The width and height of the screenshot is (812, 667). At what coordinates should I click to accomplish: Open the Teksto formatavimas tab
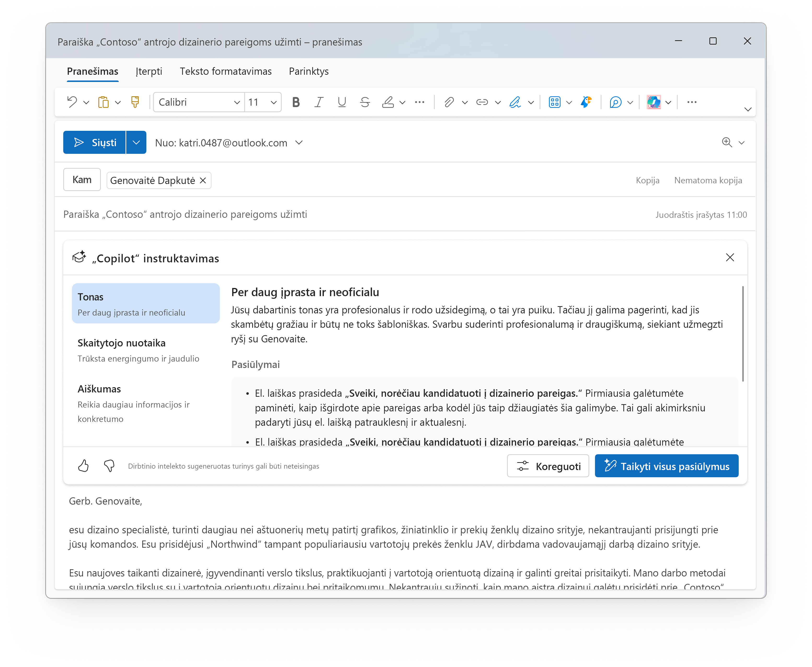coord(225,71)
